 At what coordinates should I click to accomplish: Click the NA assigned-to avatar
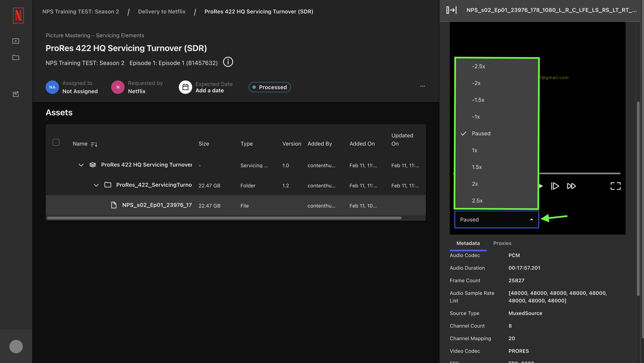point(52,87)
